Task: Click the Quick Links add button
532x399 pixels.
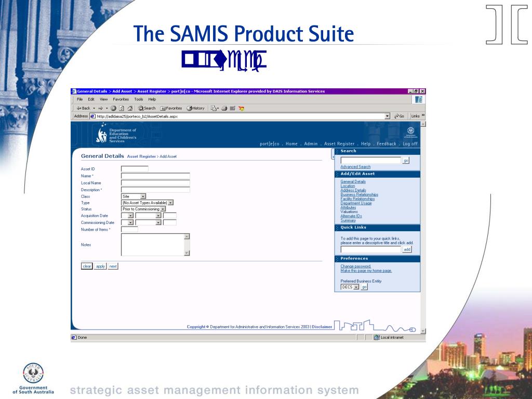Action: [x=407, y=249]
